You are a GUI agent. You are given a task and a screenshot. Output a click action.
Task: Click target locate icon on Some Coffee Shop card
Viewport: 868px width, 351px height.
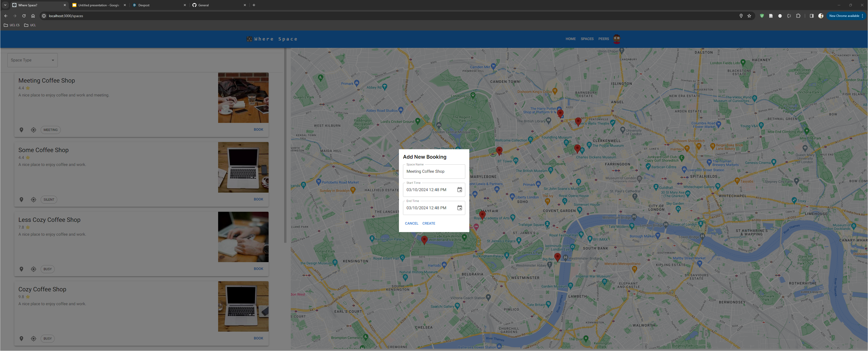pyautogui.click(x=33, y=200)
